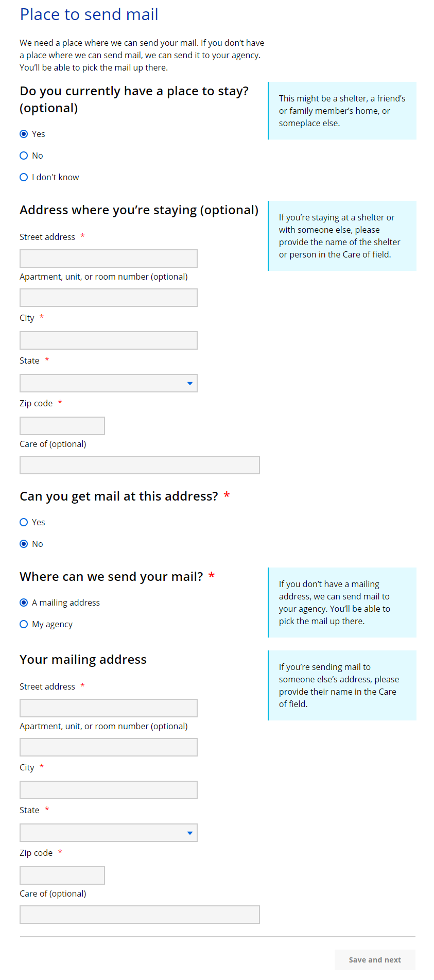
Task: Click the mailing address Care of field
Action: pos(140,915)
